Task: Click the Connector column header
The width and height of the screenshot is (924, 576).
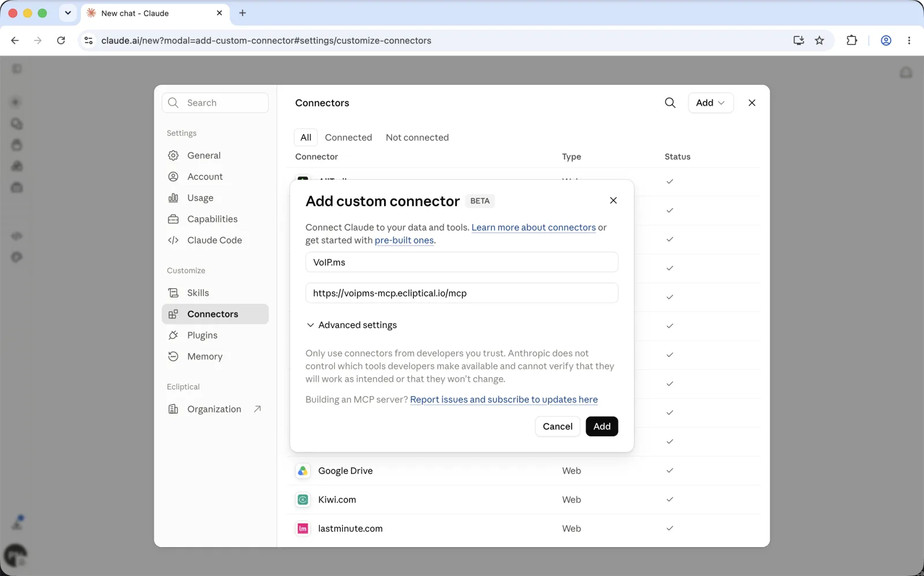Action: (x=316, y=157)
